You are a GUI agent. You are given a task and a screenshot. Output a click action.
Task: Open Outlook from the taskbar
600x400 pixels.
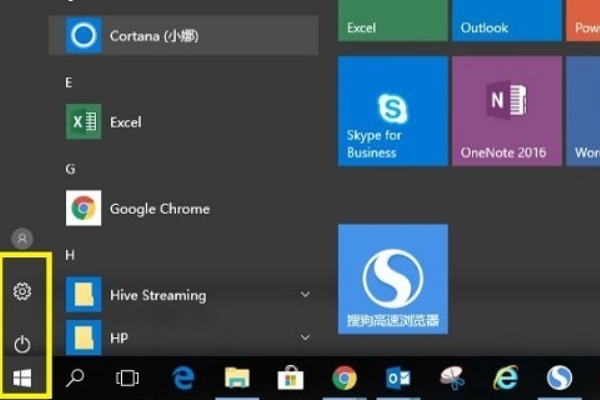398,378
